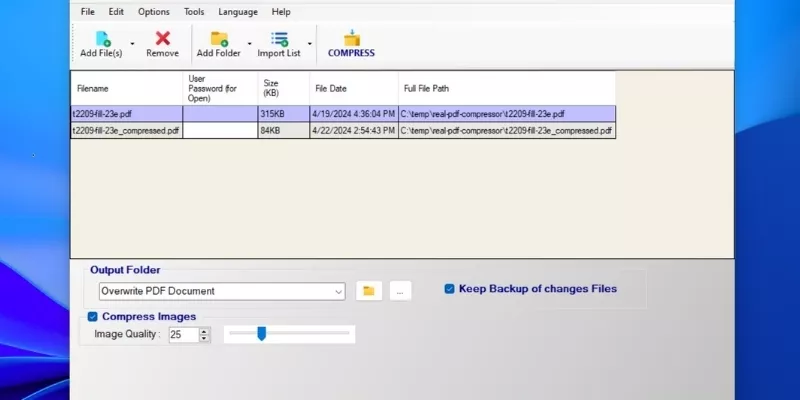Browse output folder with the yellow folder button
This screenshot has width=800, height=400.
pos(369,291)
